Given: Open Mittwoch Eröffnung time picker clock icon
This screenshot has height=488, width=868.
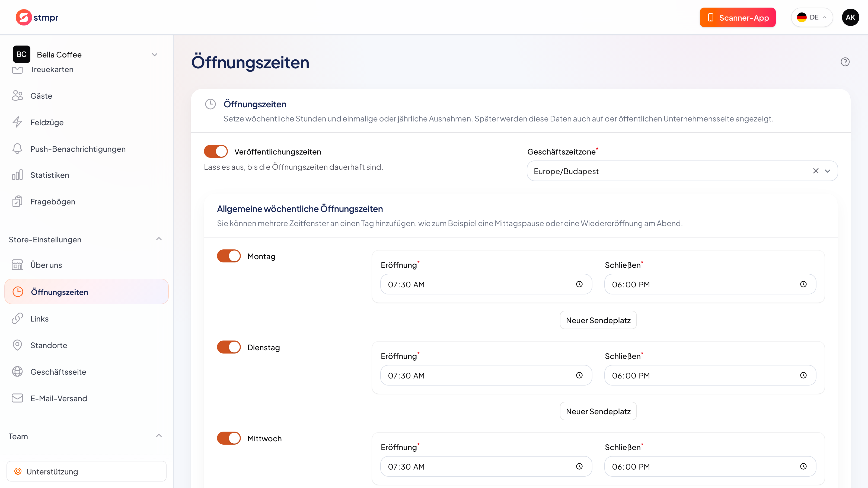Looking at the screenshot, I should (579, 466).
